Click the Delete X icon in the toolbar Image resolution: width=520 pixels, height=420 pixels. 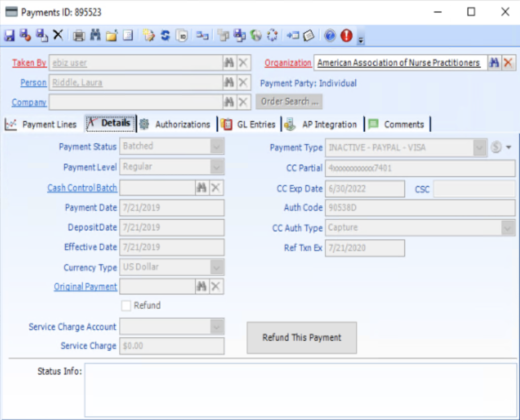click(x=58, y=36)
